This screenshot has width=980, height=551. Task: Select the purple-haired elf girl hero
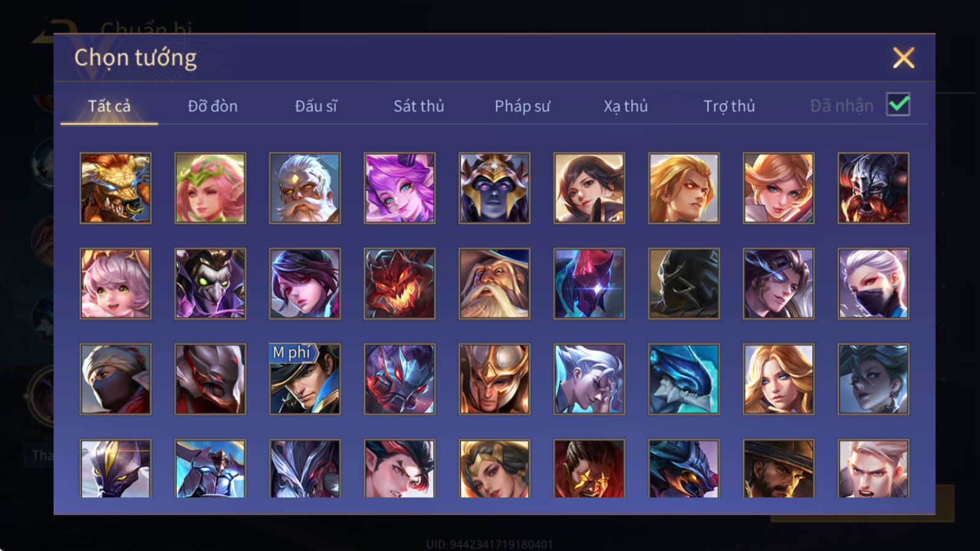pyautogui.click(x=399, y=188)
